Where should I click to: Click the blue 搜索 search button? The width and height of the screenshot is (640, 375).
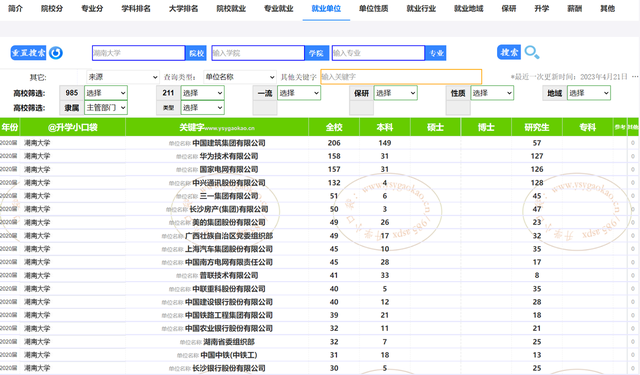coord(509,52)
